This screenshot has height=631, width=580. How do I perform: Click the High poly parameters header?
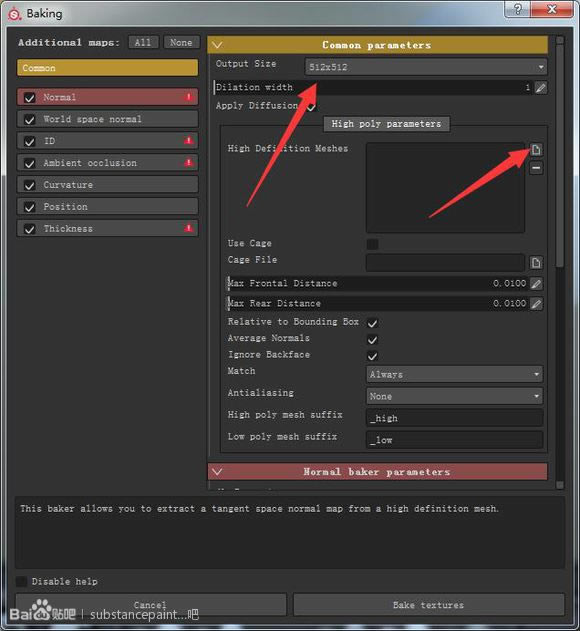(386, 124)
